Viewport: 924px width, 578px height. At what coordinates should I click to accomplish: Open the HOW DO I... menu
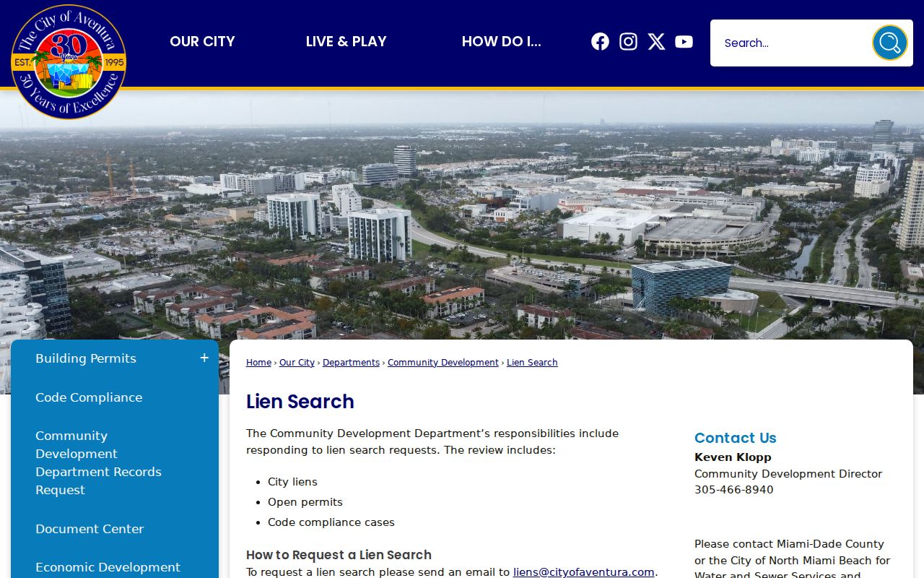[501, 41]
